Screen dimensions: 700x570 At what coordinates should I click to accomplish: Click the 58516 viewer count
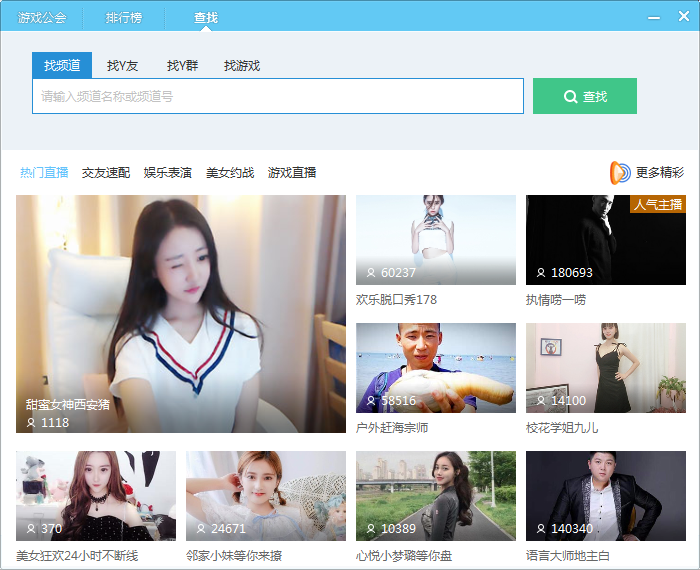pyautogui.click(x=398, y=401)
